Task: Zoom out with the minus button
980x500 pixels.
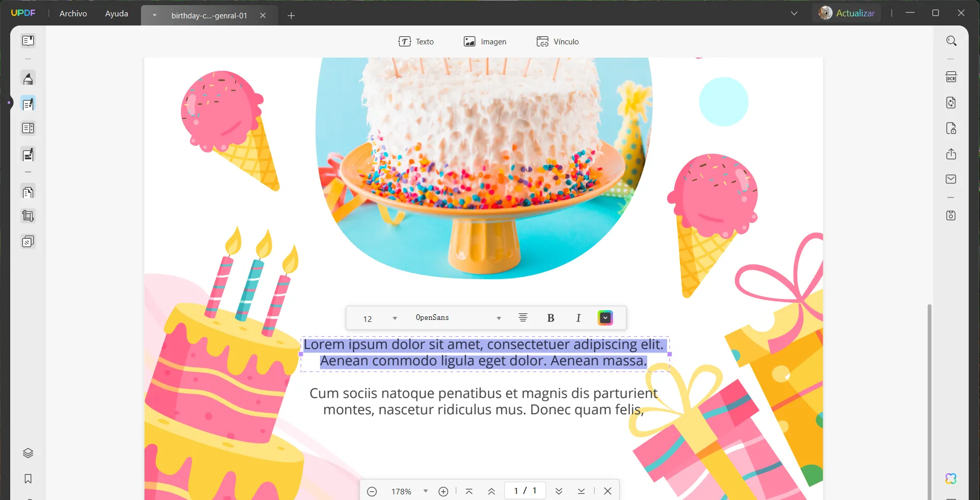Action: click(x=372, y=491)
